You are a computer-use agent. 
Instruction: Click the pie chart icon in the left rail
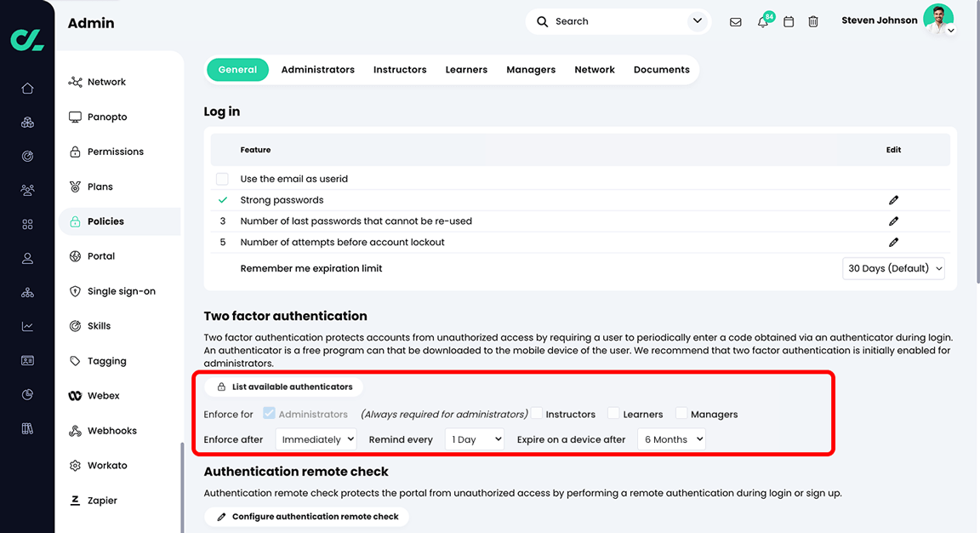click(x=27, y=395)
